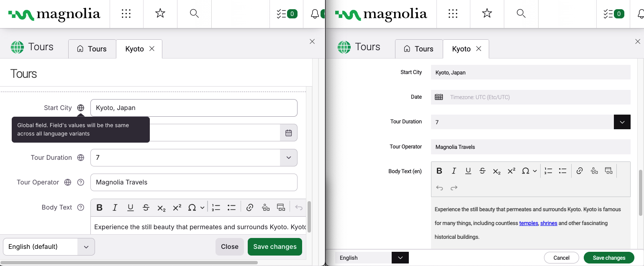Follow the temples hyperlink in body text

(x=529, y=223)
